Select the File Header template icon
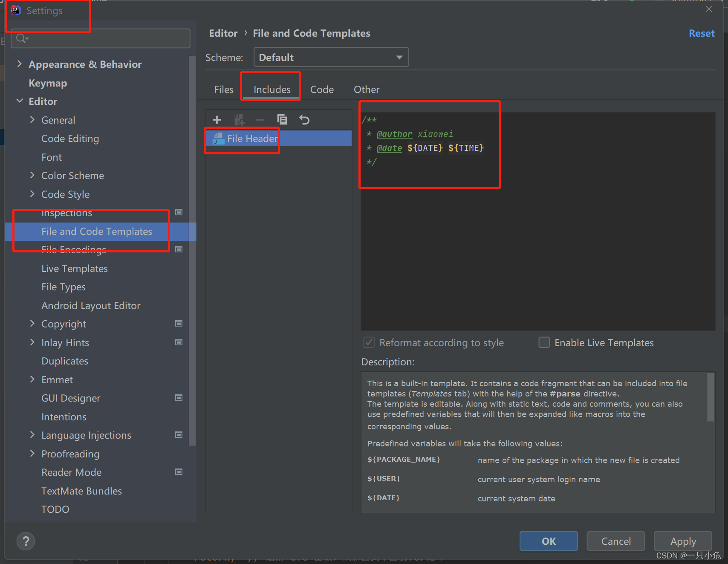 [219, 139]
